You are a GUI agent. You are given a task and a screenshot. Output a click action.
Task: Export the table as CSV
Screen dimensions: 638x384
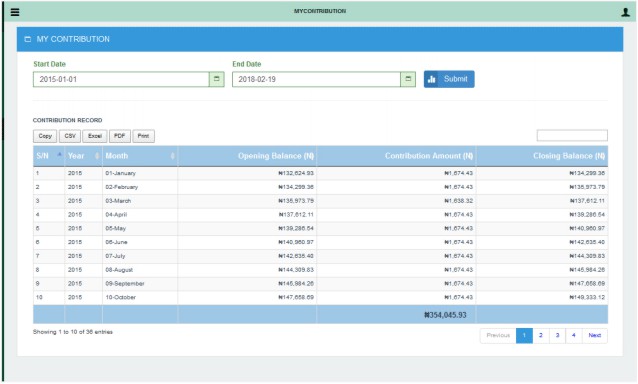pos(70,136)
